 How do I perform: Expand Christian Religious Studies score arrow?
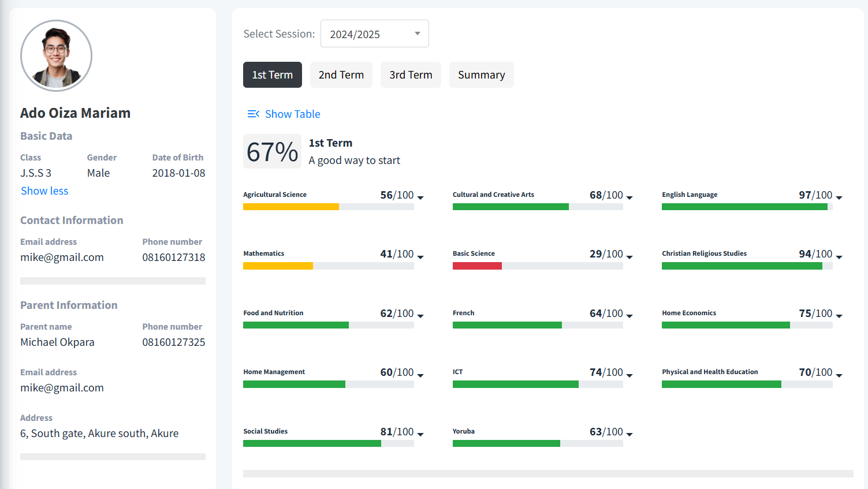coord(839,256)
